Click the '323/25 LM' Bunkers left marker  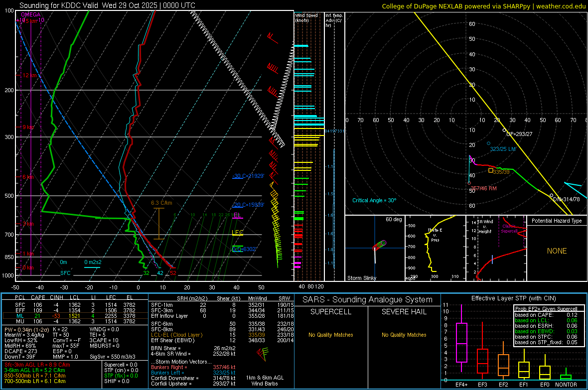pos(502,149)
